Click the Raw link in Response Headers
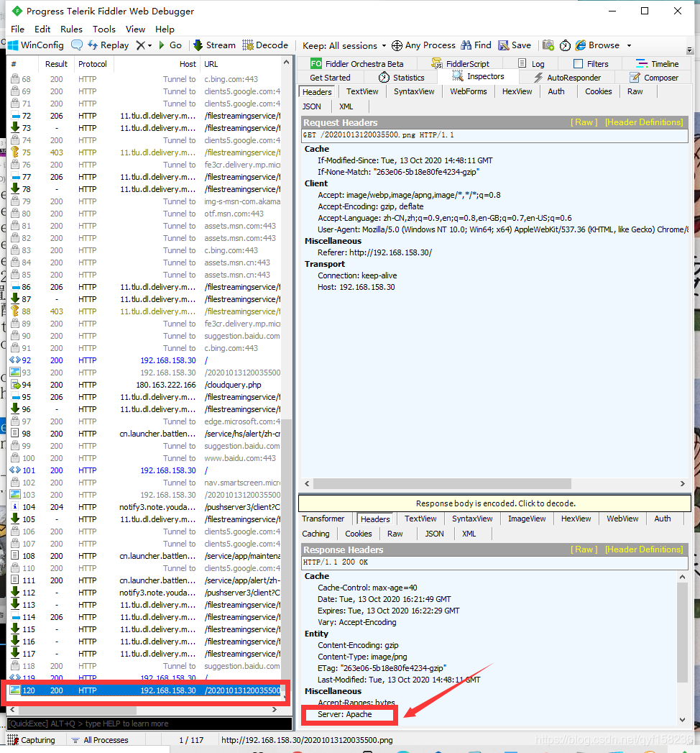The height and width of the screenshot is (753, 700). 584,549
